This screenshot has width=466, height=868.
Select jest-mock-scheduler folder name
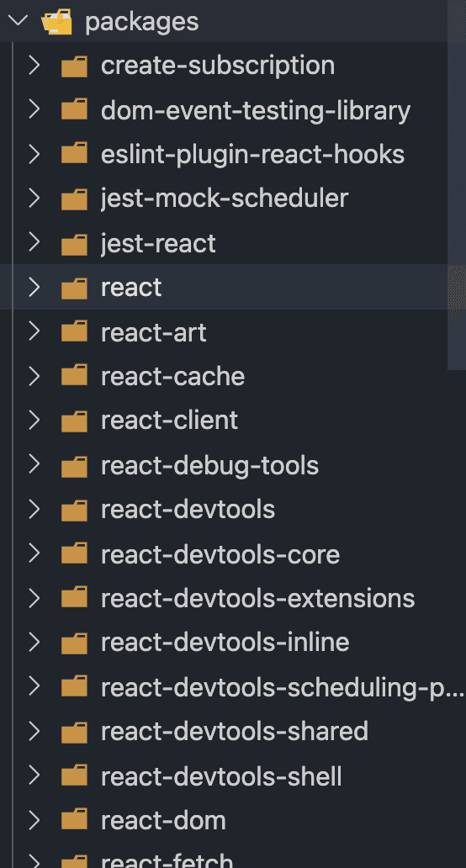[x=225, y=199]
